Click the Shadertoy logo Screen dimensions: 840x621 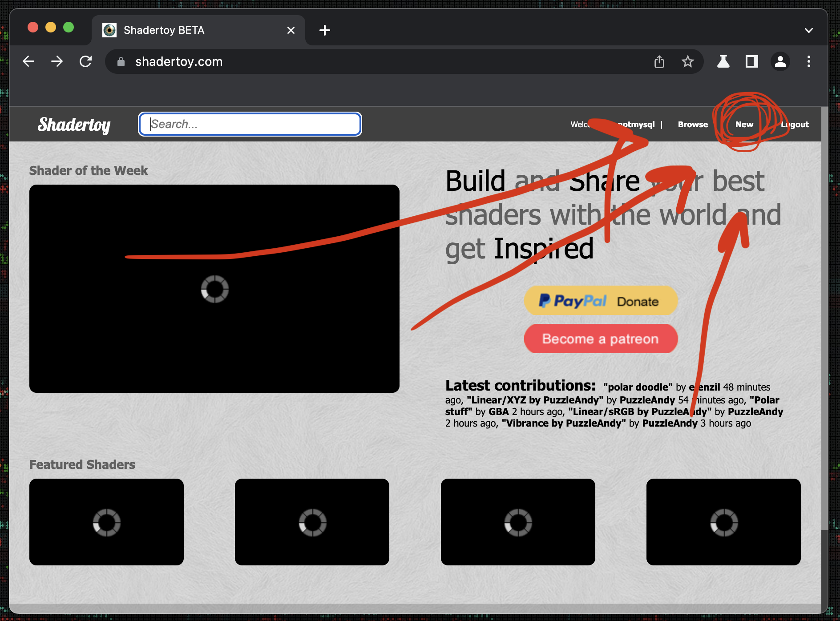coord(74,125)
